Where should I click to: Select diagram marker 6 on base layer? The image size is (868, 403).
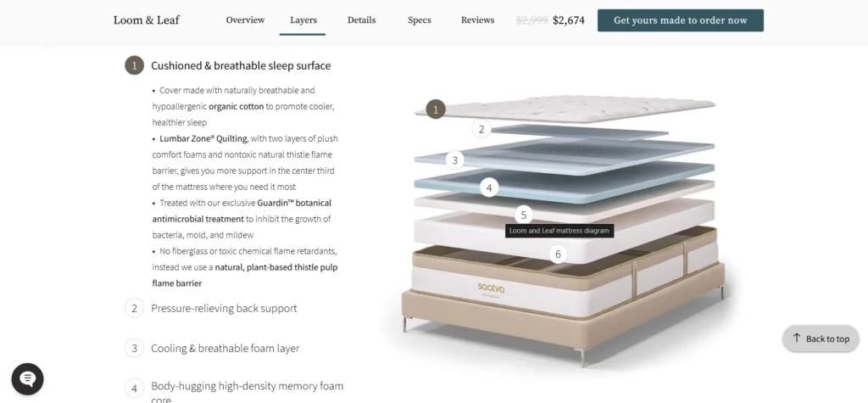558,254
